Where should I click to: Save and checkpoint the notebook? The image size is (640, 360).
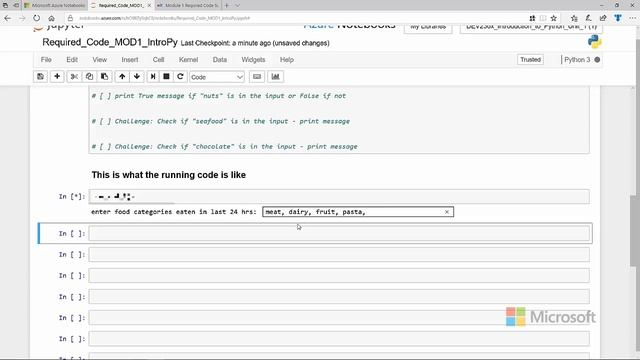tap(40, 77)
